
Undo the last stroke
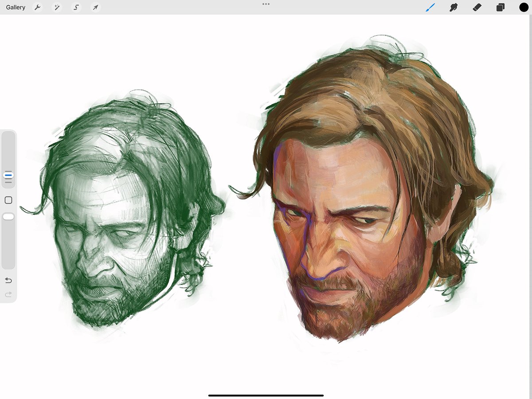(x=8, y=281)
